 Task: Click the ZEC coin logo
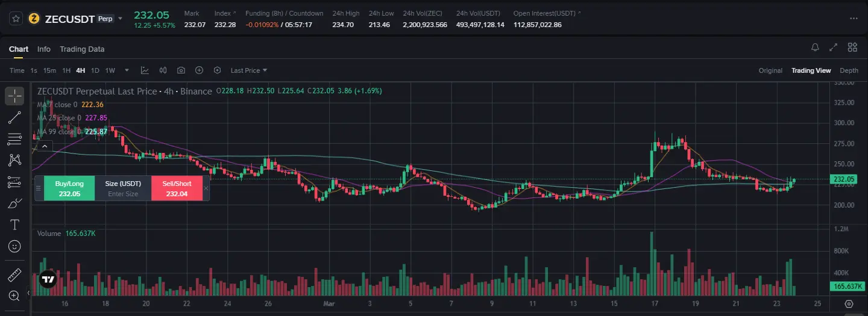pyautogui.click(x=34, y=19)
